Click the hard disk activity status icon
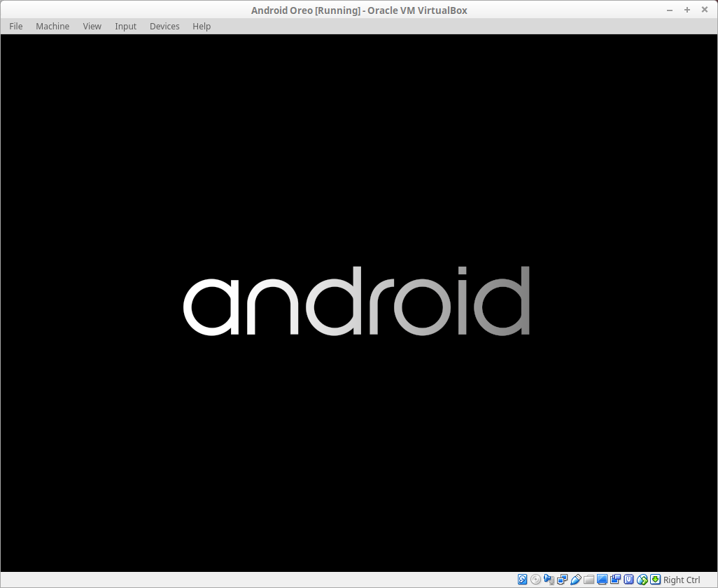Screen dimensions: 718x588 [523, 580]
